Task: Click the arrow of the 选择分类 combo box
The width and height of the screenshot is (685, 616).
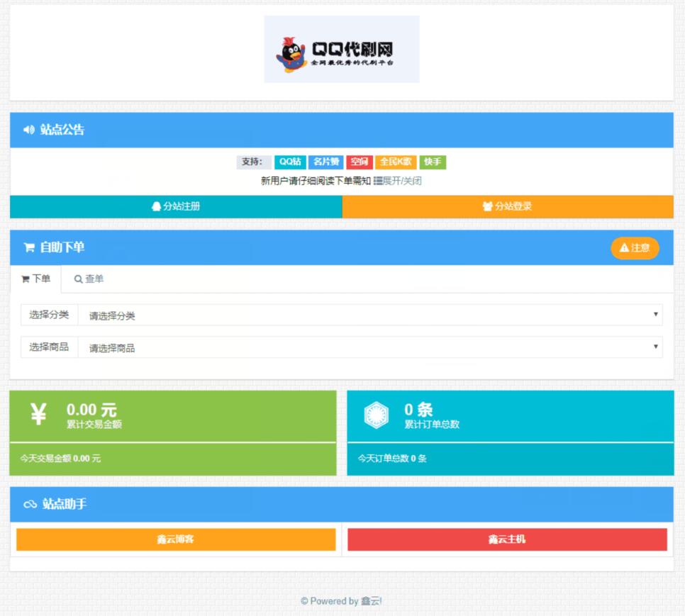Action: (x=655, y=314)
